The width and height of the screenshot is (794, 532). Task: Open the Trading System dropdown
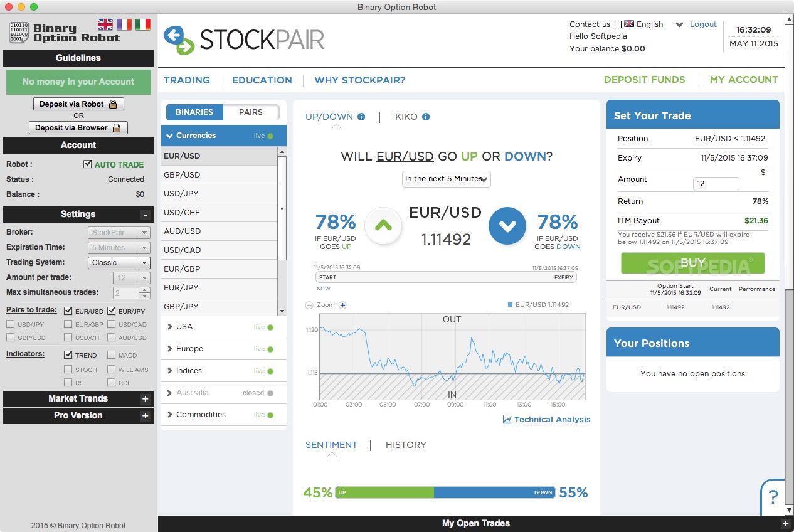pos(119,263)
